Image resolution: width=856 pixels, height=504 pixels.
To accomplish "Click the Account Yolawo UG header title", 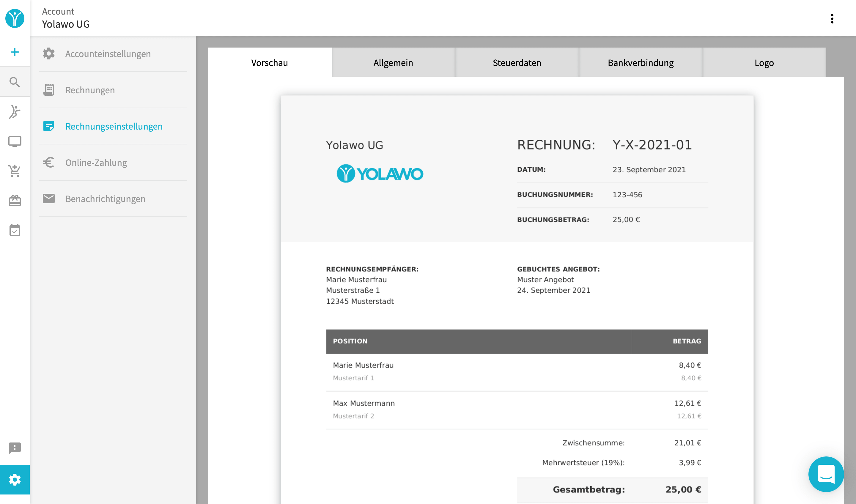I will tap(66, 18).
